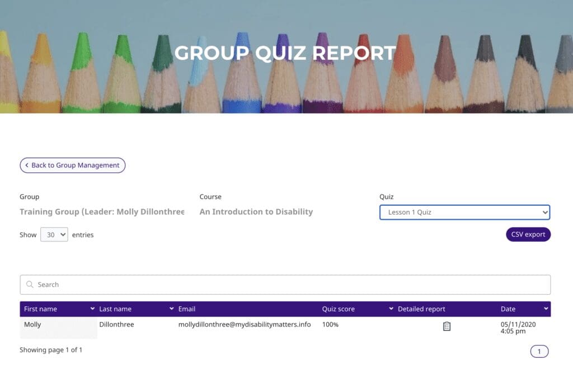Click the sort chevron on Quiz score column
This screenshot has height=392, width=573.
(390, 309)
